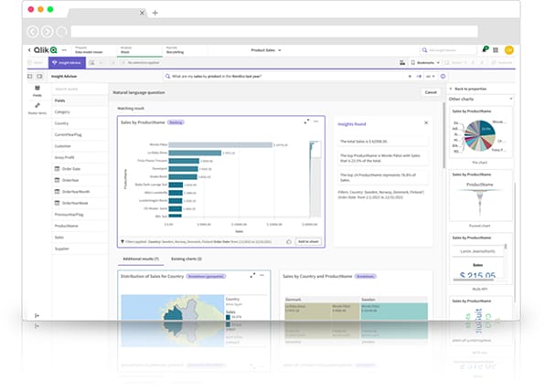Viewport: 545px width, 392px height.
Task: Select the Sales field
Action: tap(80, 238)
